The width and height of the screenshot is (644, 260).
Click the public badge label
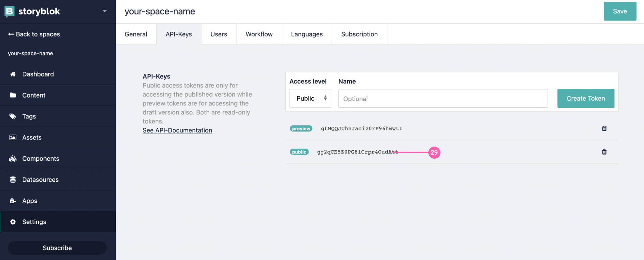pyautogui.click(x=299, y=152)
